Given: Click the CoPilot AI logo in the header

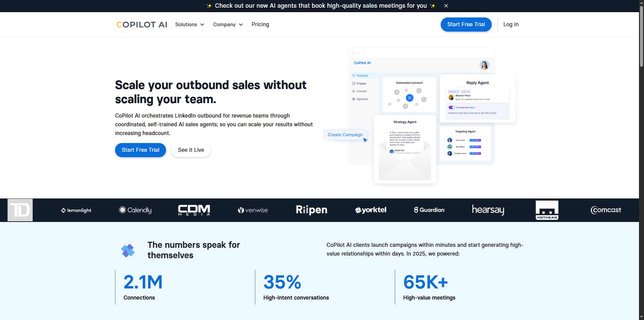Looking at the screenshot, I should [142, 25].
